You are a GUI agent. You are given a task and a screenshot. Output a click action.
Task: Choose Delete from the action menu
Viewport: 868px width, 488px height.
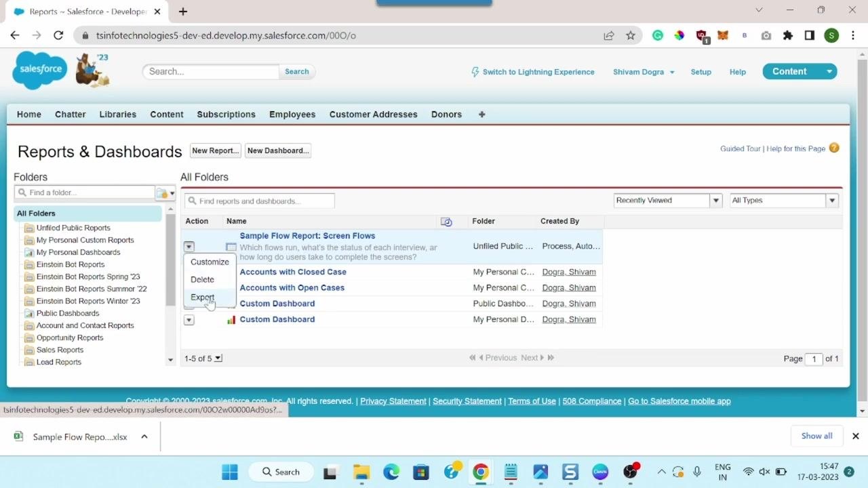[202, 279]
